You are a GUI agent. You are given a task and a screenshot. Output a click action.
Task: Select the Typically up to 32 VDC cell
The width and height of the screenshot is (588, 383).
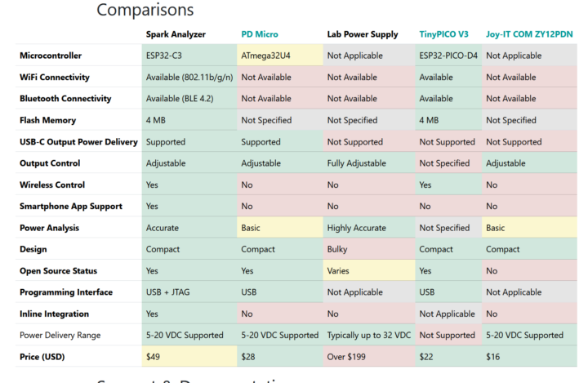pyautogui.click(x=369, y=336)
